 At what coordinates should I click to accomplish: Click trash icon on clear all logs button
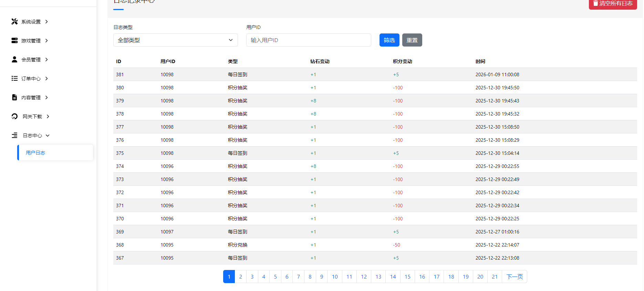coord(595,3)
